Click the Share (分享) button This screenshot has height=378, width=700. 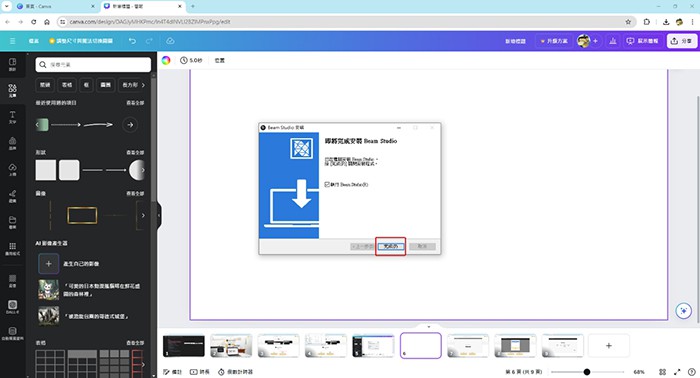[682, 41]
